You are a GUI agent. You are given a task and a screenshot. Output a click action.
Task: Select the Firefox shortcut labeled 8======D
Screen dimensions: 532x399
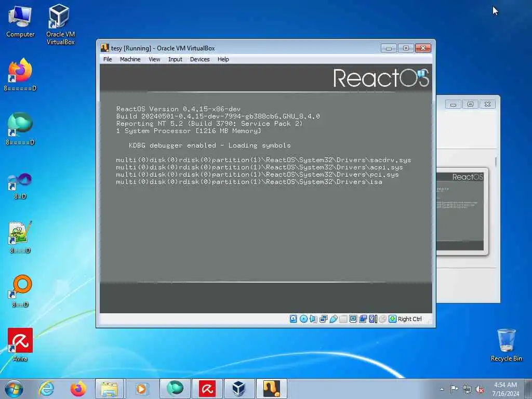[x=20, y=75]
